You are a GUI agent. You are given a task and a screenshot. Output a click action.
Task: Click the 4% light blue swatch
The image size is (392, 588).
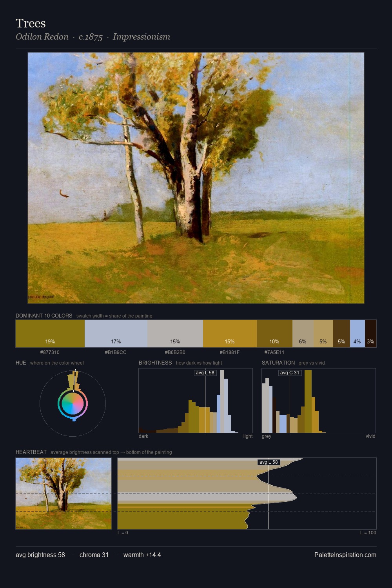(358, 334)
